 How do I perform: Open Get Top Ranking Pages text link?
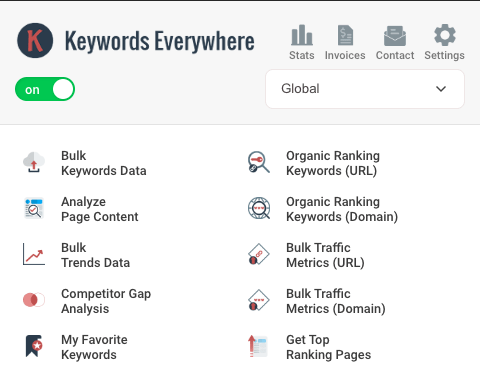tap(328, 347)
